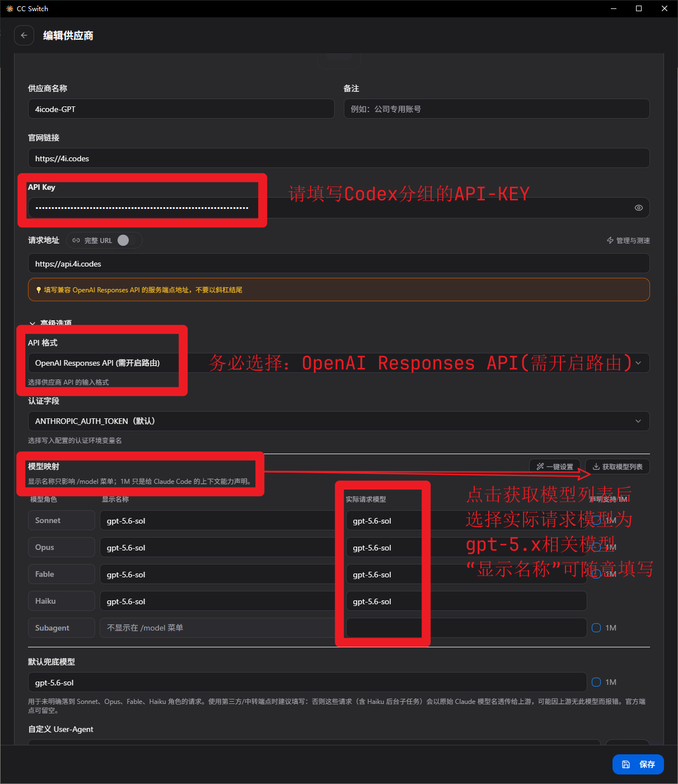Viewport: 678px width, 784px height.
Task: Open the API 格式 dropdown
Action: coord(339,363)
